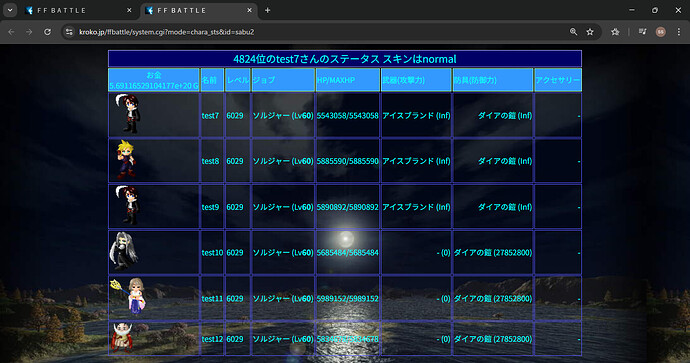
Task: Click test10's ダイアの鎧 (27852800) armor
Action: (x=493, y=253)
